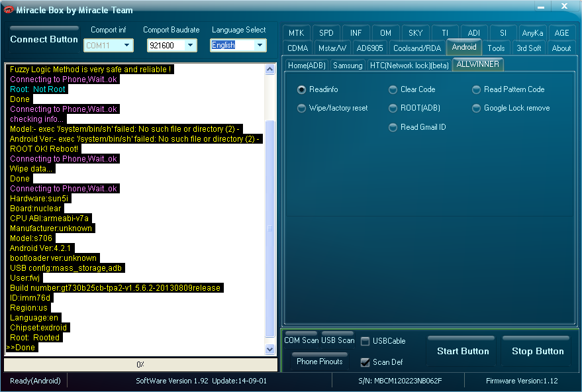582x392 pixels.
Task: Expand the Comport Baudrate dropdown
Action: 191,45
